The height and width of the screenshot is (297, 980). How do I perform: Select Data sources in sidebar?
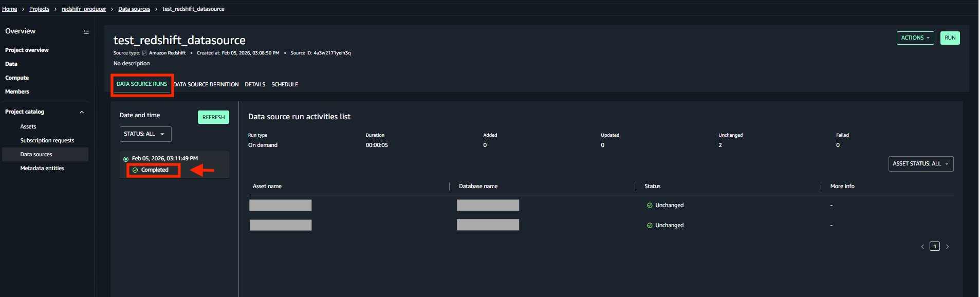(45, 154)
